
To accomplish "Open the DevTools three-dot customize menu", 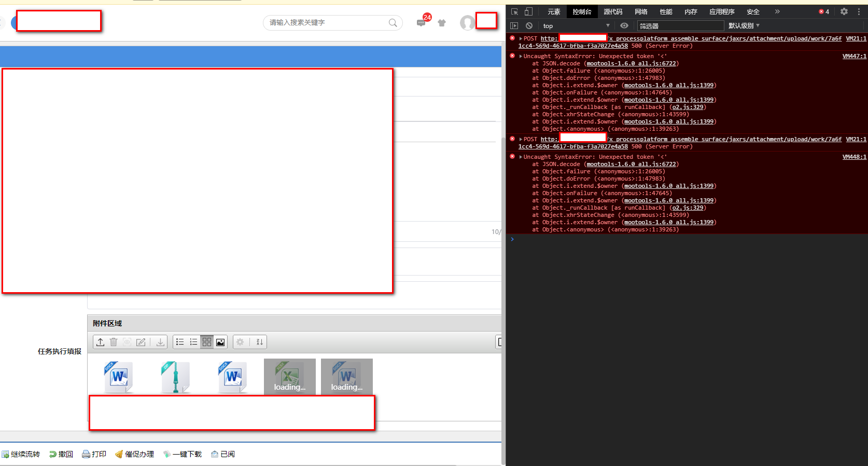I will (859, 11).
